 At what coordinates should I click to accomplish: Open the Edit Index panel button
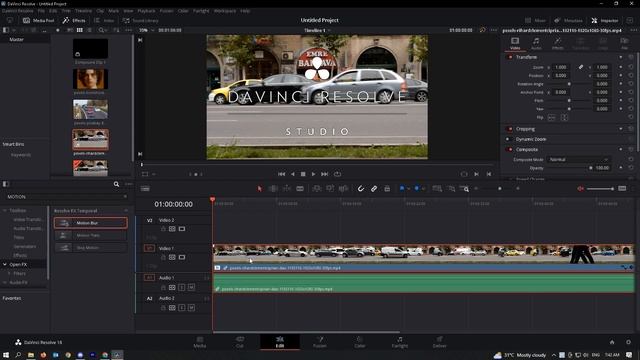tap(104, 20)
